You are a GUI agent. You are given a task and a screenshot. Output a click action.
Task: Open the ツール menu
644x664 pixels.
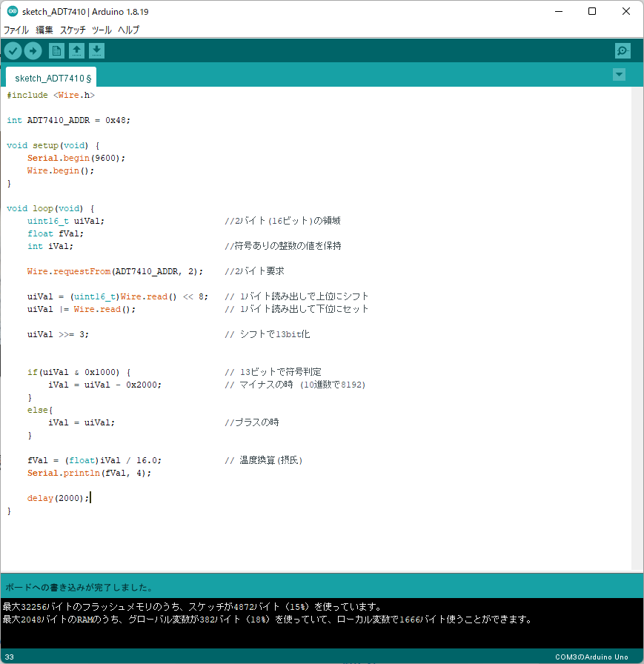tap(101, 30)
